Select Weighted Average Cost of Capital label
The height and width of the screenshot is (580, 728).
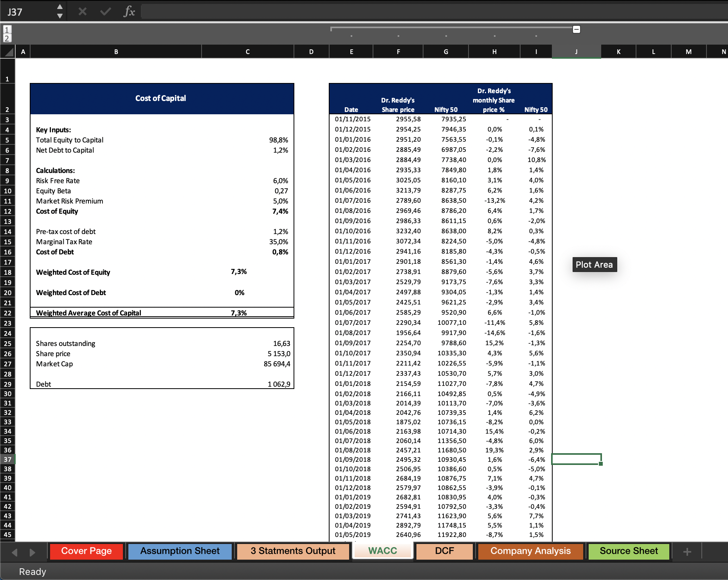(88, 313)
